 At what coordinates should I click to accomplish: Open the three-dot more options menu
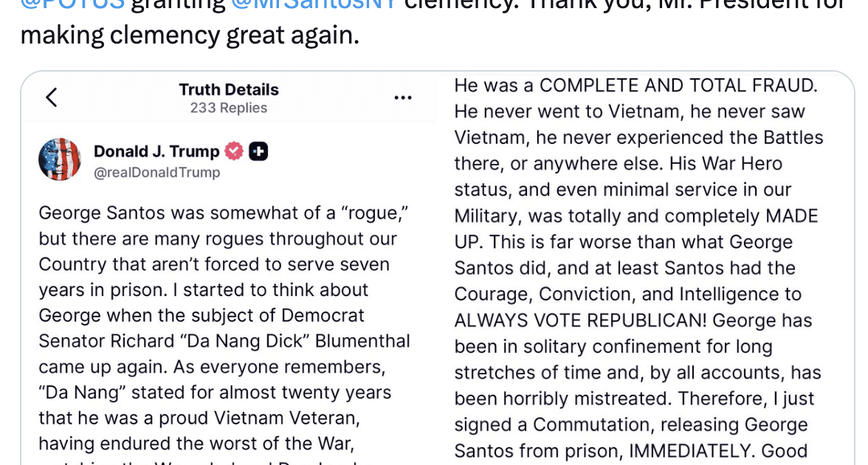coord(402,97)
